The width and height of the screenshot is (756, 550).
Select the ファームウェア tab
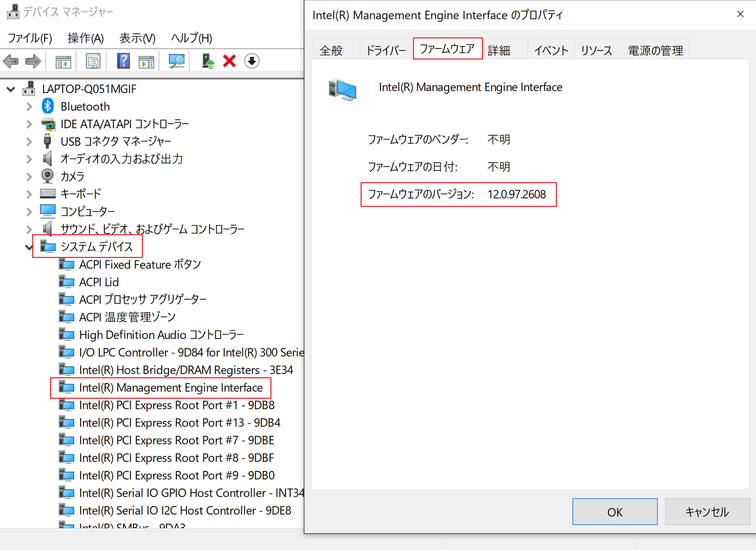pos(448,49)
